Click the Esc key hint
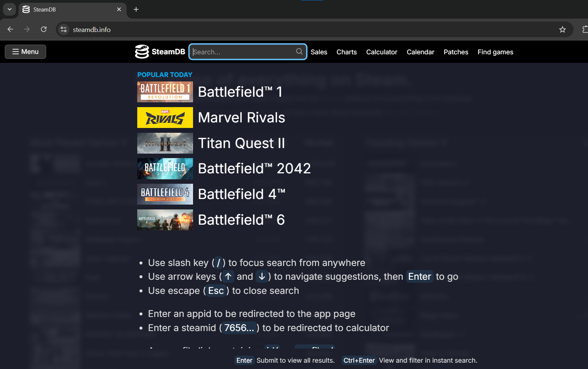588x369 pixels. (x=216, y=291)
